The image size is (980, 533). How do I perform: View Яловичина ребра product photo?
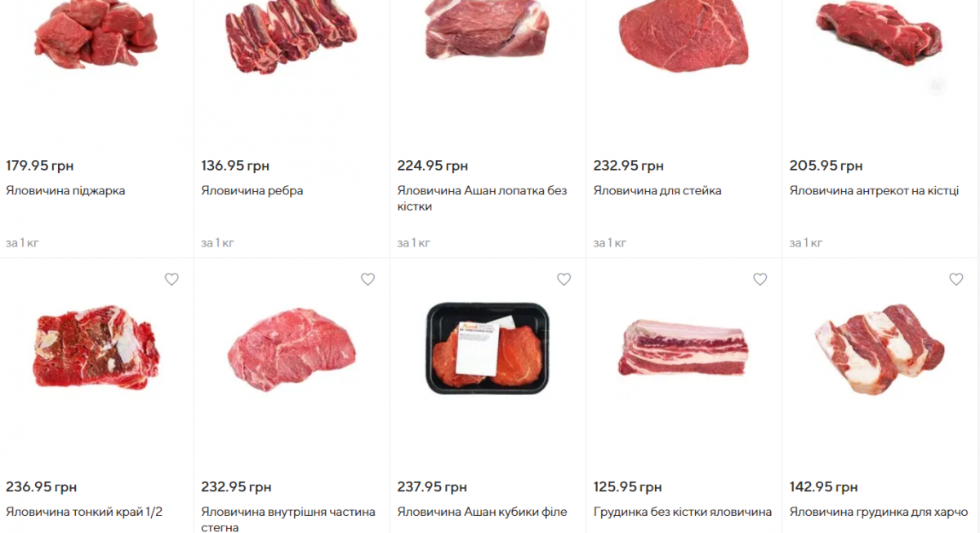click(x=292, y=37)
